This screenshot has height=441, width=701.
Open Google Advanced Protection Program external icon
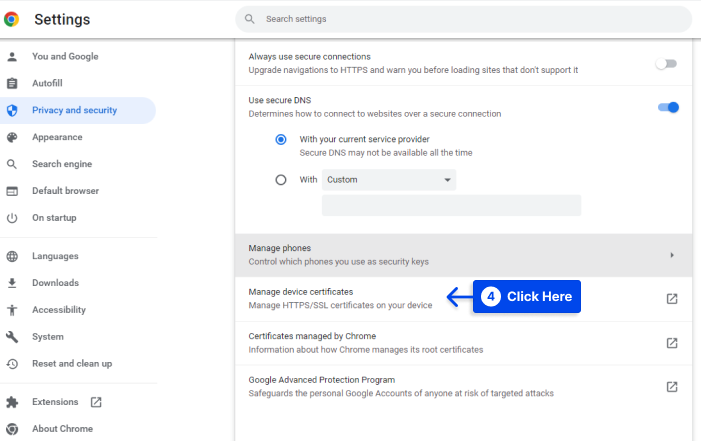coord(672,387)
